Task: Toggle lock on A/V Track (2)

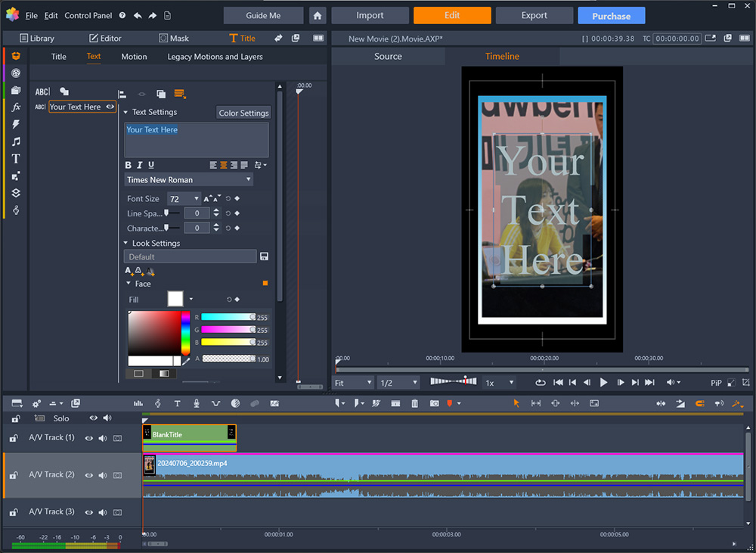Action: tap(14, 475)
